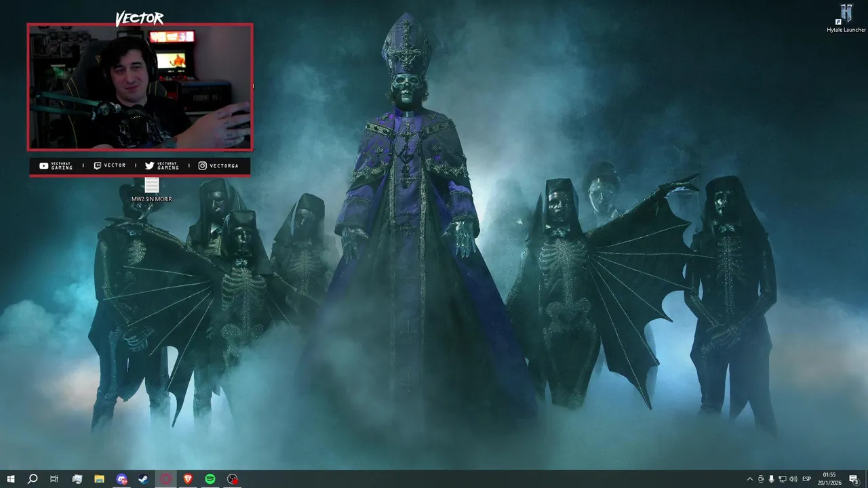Open the computer monitor app in the taskbar
This screenshot has width=868, height=488.
point(77,479)
